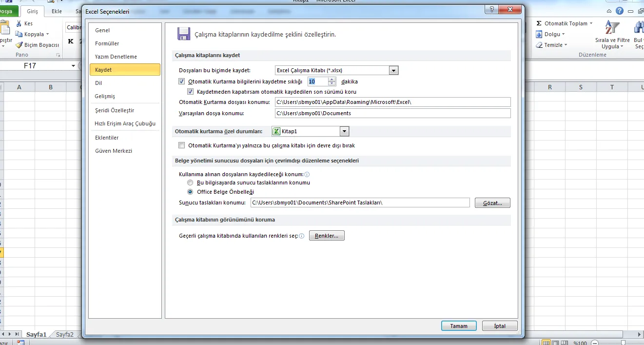Image resolution: width=644 pixels, height=345 pixels.
Task: Uncheck Otomatik Kurtarma bilgilerini kaydetme sıklığı
Action: (182, 82)
